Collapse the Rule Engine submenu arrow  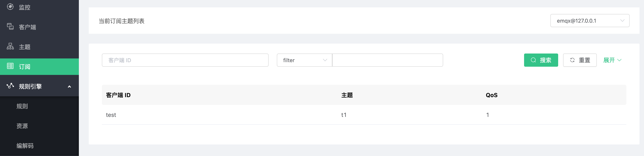(69, 87)
